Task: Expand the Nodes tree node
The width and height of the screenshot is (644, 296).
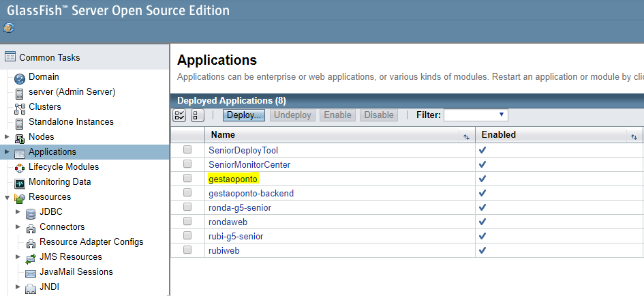Action: 7,137
